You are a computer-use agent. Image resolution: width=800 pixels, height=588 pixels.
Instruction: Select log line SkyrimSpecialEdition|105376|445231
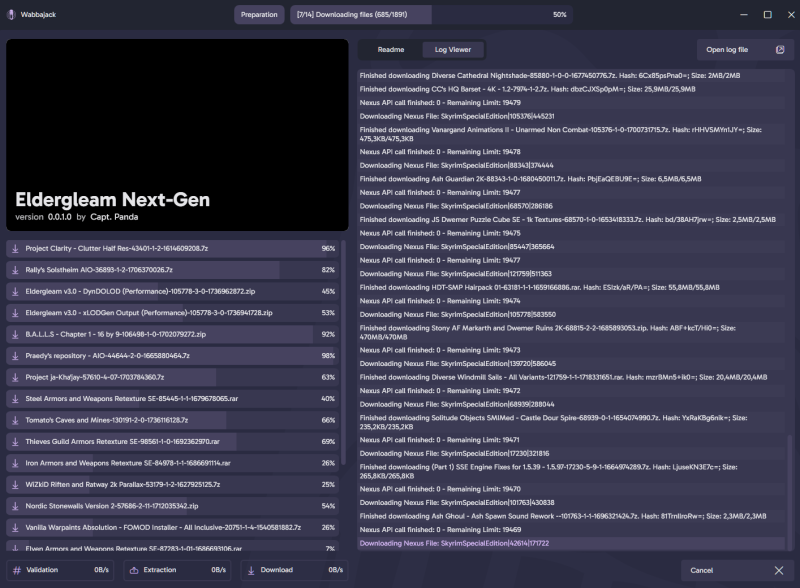571,116
